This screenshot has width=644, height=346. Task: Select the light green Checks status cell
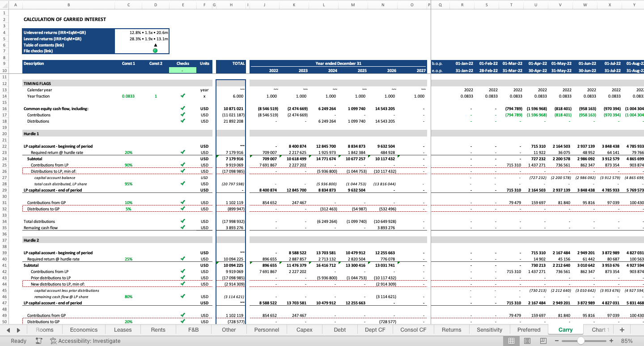tap(182, 70)
